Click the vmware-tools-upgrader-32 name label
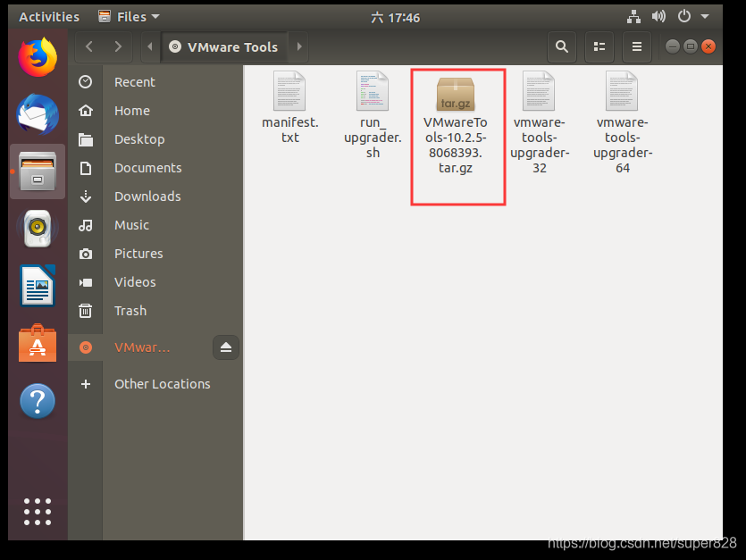 539,145
